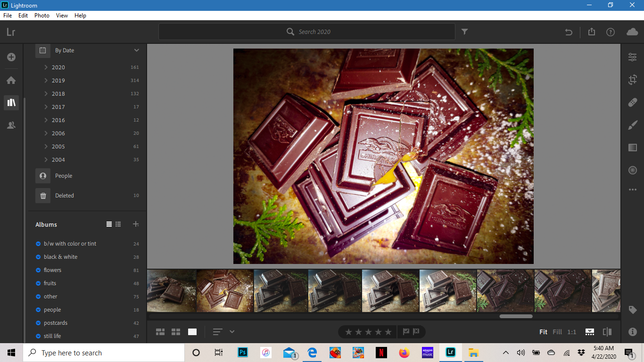Flag photo as rejected
The width and height of the screenshot is (644, 362).
click(416, 332)
